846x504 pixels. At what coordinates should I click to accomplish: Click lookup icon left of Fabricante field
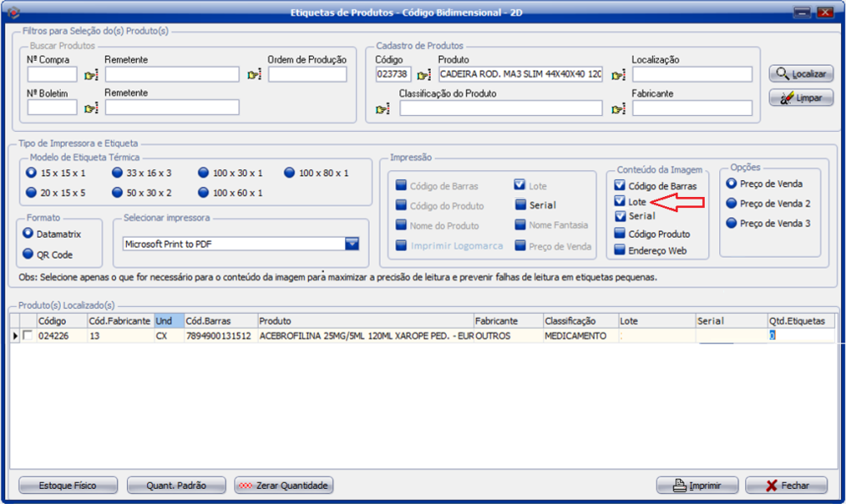(x=618, y=109)
